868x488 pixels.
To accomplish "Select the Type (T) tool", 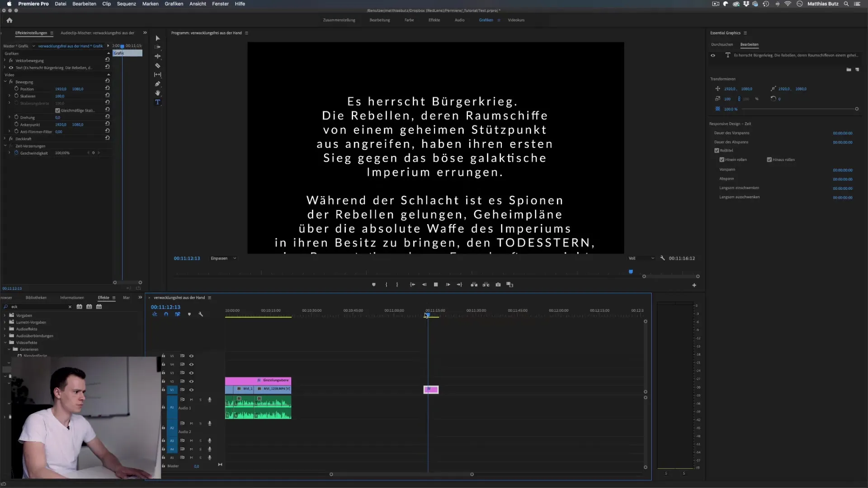I will click(157, 102).
